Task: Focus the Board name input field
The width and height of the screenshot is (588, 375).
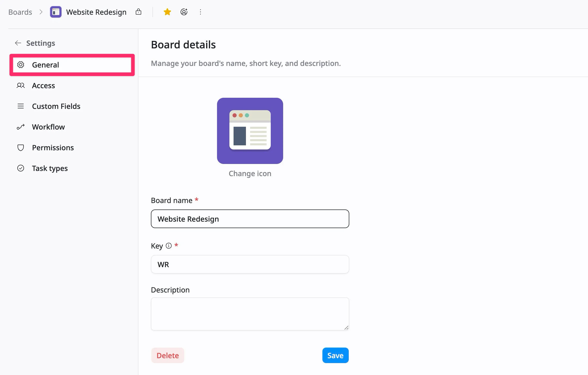Action: (250, 219)
